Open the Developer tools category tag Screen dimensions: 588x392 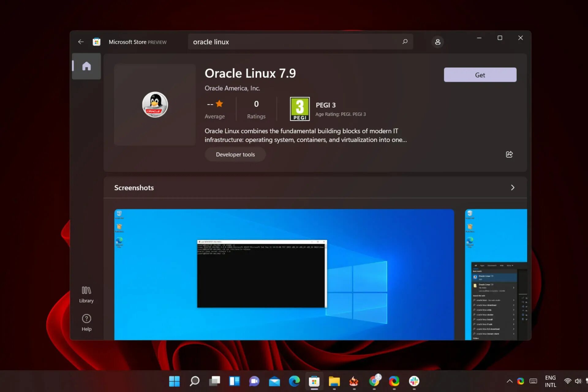pos(235,155)
